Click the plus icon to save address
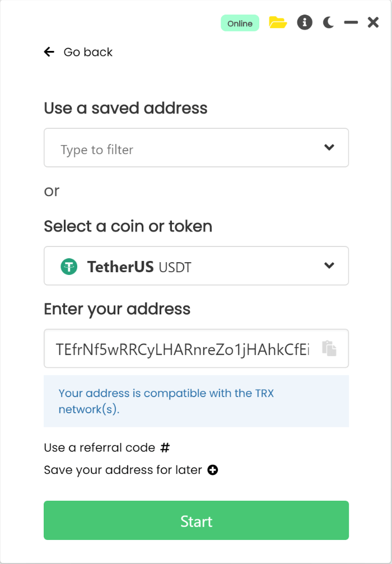The width and height of the screenshot is (392, 564). click(x=213, y=470)
